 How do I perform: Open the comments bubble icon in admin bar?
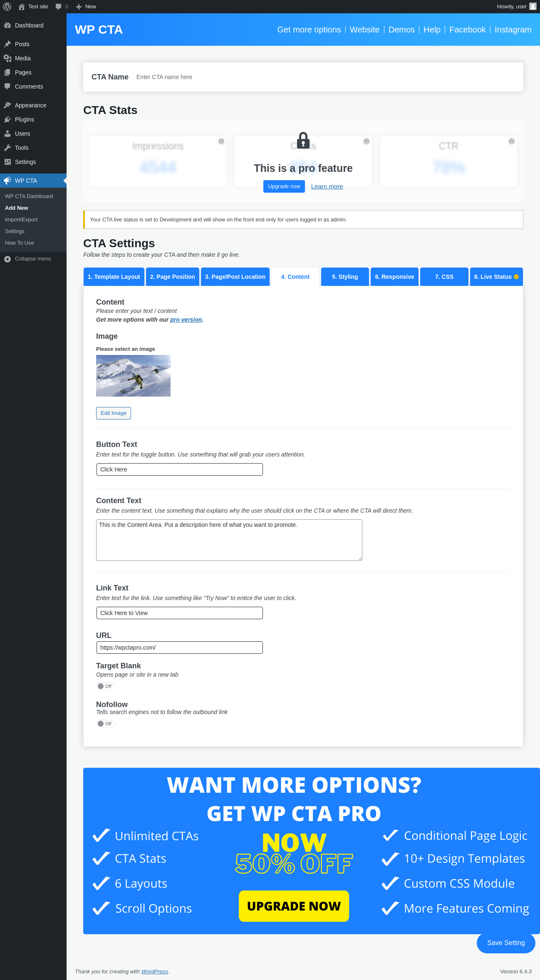(58, 7)
